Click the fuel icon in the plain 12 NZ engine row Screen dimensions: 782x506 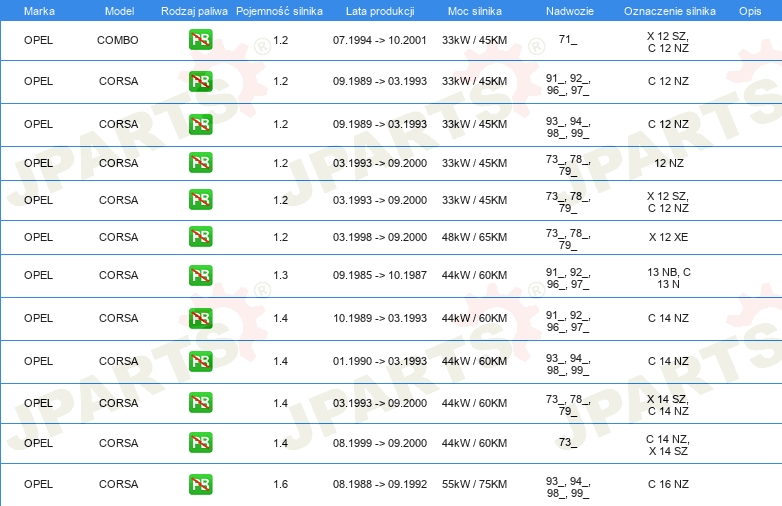[x=200, y=163]
